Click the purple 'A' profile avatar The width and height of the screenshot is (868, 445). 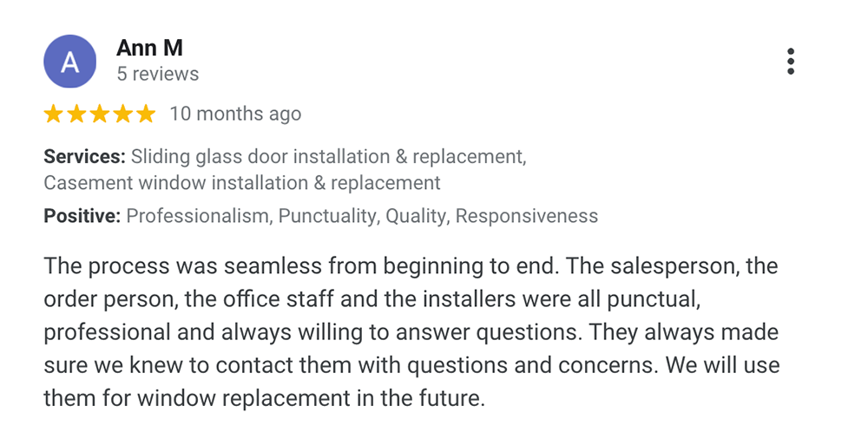click(x=69, y=62)
